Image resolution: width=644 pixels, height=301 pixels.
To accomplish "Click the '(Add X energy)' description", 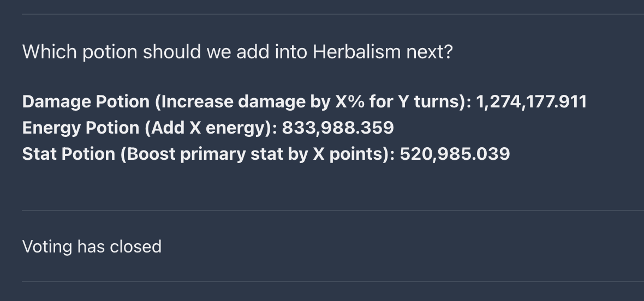I will [x=211, y=128].
